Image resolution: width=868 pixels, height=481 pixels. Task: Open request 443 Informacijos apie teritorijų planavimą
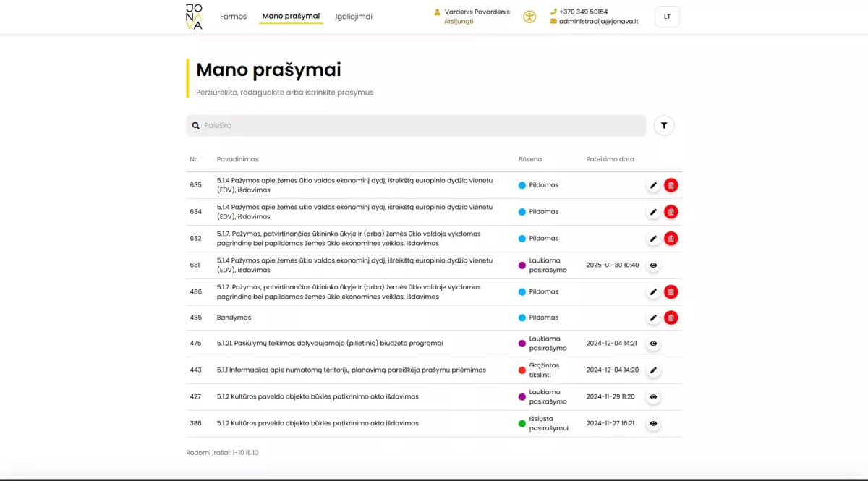(x=352, y=370)
